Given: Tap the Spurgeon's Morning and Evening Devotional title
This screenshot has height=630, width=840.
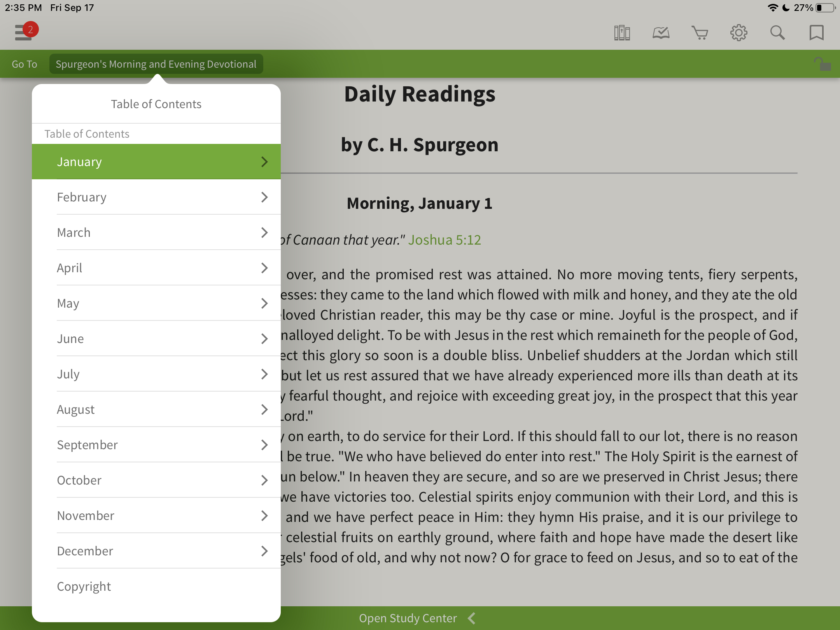Looking at the screenshot, I should pyautogui.click(x=156, y=64).
